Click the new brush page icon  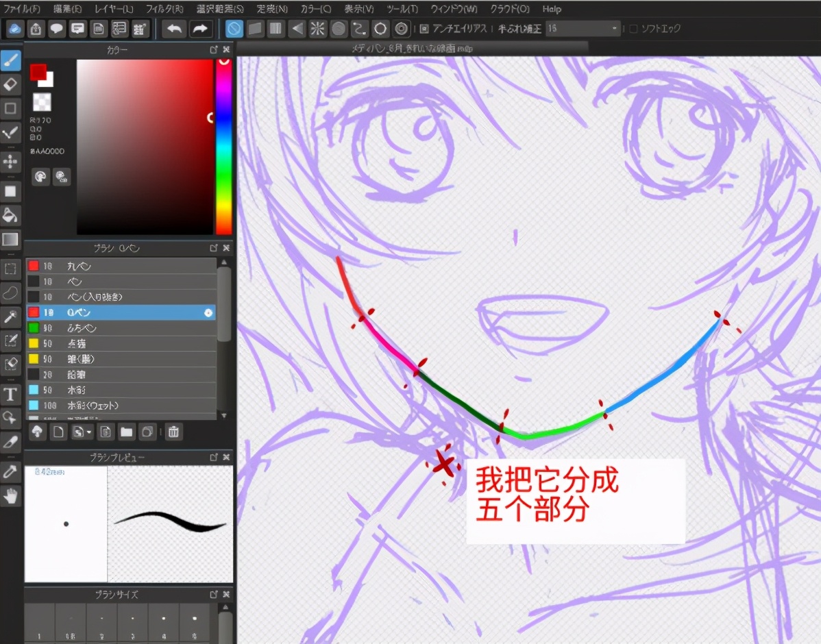coord(58,432)
